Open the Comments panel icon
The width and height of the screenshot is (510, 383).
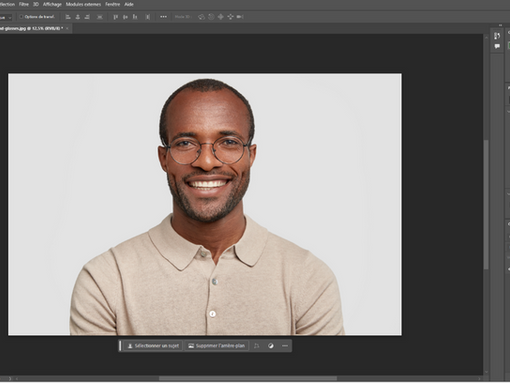coord(497,46)
